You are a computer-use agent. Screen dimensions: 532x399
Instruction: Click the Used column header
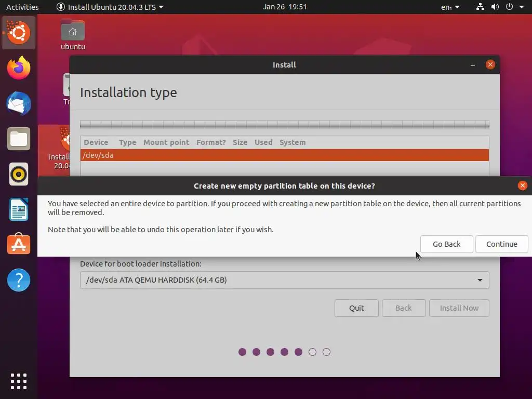point(263,142)
